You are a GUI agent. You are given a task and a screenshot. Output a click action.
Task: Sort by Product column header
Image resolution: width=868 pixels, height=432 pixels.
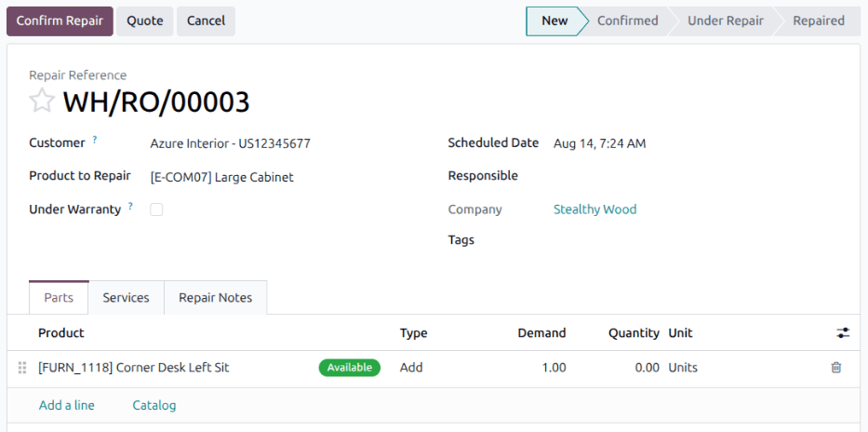coord(60,333)
